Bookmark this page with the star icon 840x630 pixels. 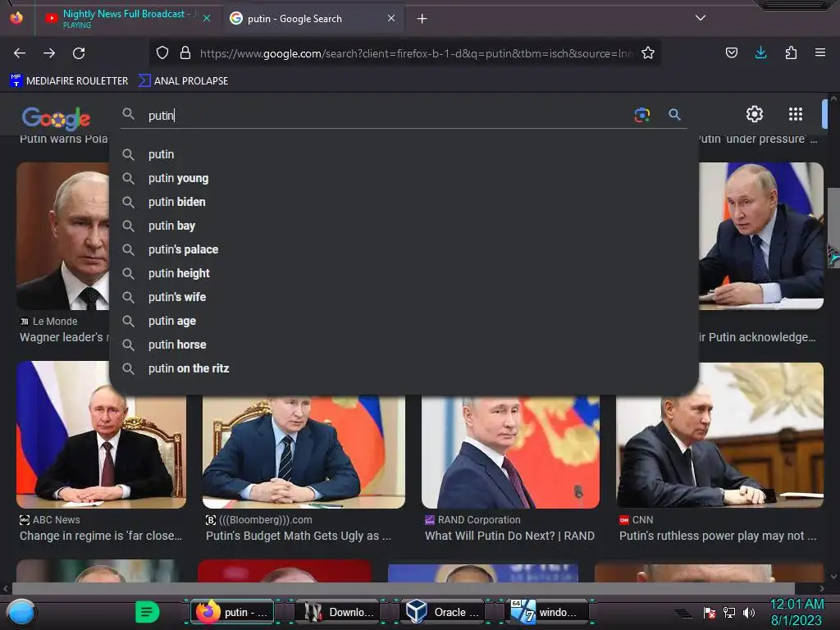pos(648,52)
